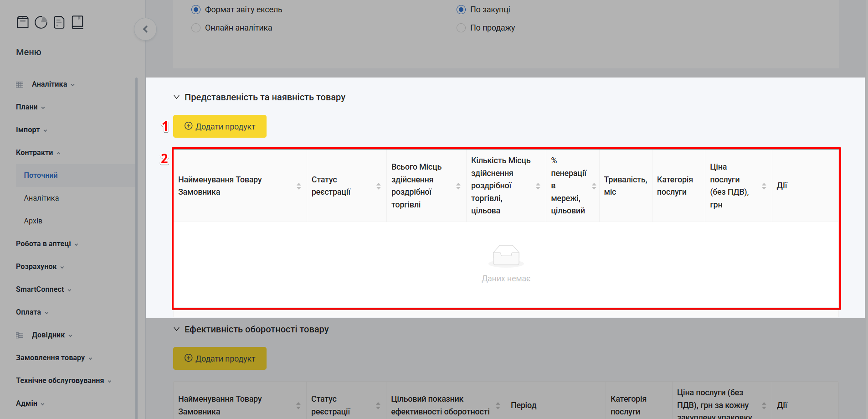Viewport: 868px width, 419px height.
Task: Click Додати продукт in Ефективність оборотності section
Action: (220, 358)
